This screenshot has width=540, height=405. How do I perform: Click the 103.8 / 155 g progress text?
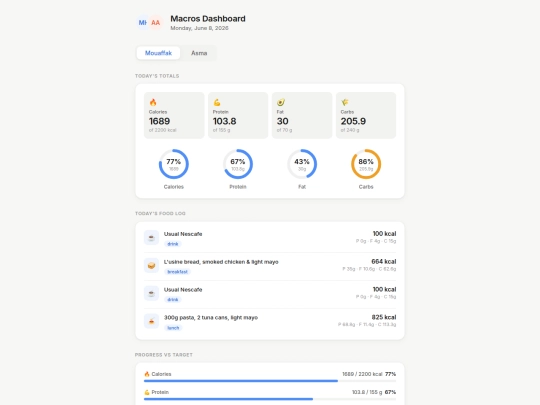click(x=367, y=392)
